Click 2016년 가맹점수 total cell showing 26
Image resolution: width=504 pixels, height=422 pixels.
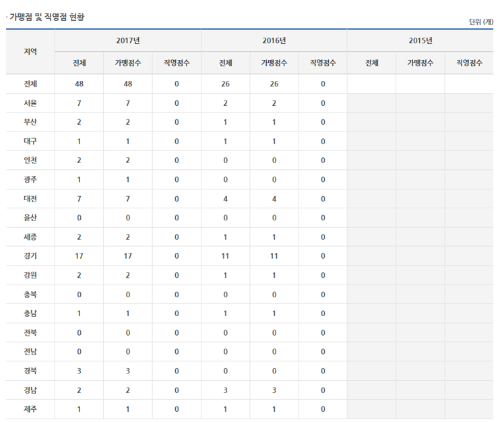click(274, 84)
